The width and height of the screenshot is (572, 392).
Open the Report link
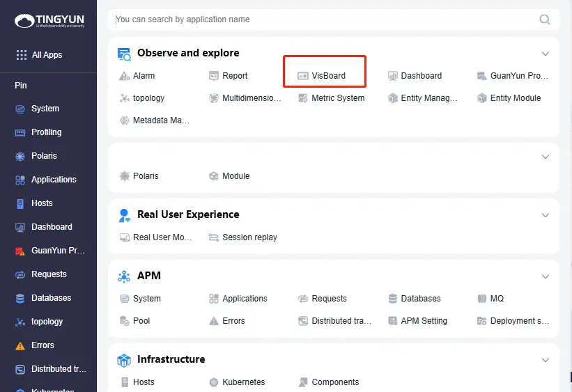click(235, 76)
